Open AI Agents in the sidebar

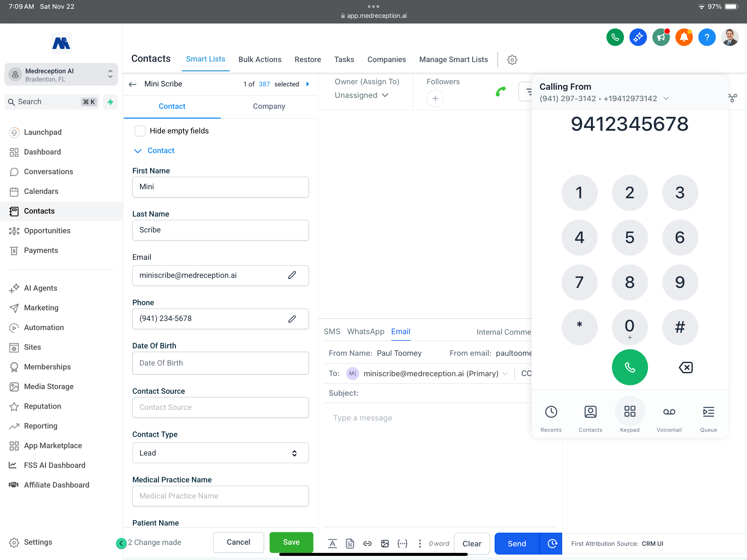[40, 288]
